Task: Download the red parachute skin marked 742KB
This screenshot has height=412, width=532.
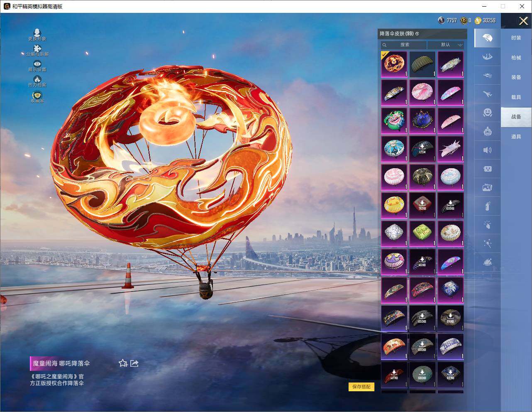Action: [x=422, y=205]
